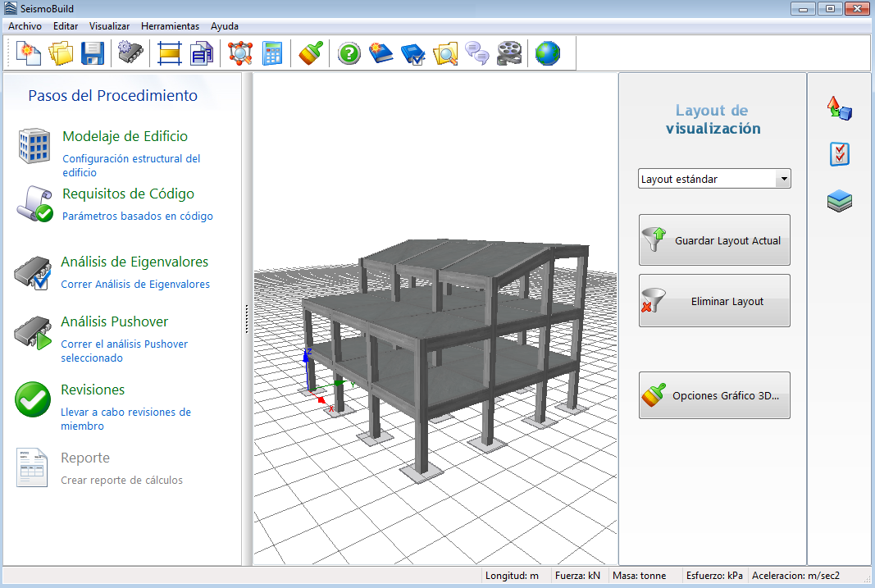
Task: Open the Herramientas menu
Action: [170, 26]
